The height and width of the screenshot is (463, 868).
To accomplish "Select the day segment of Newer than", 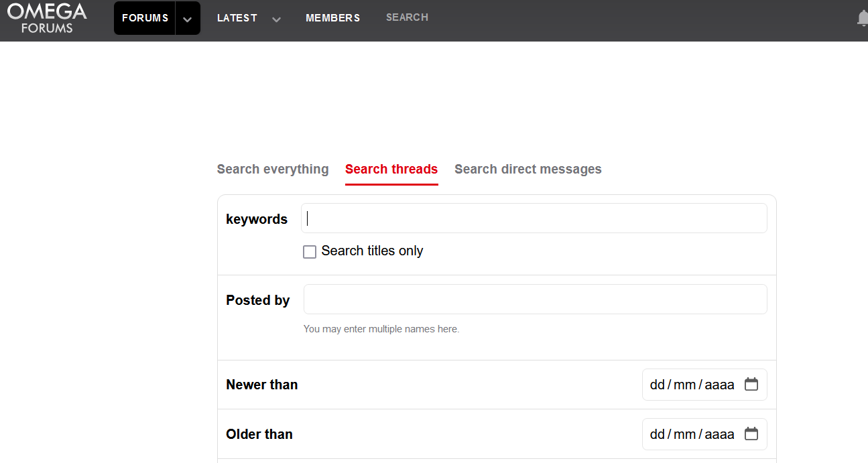I will click(x=657, y=385).
